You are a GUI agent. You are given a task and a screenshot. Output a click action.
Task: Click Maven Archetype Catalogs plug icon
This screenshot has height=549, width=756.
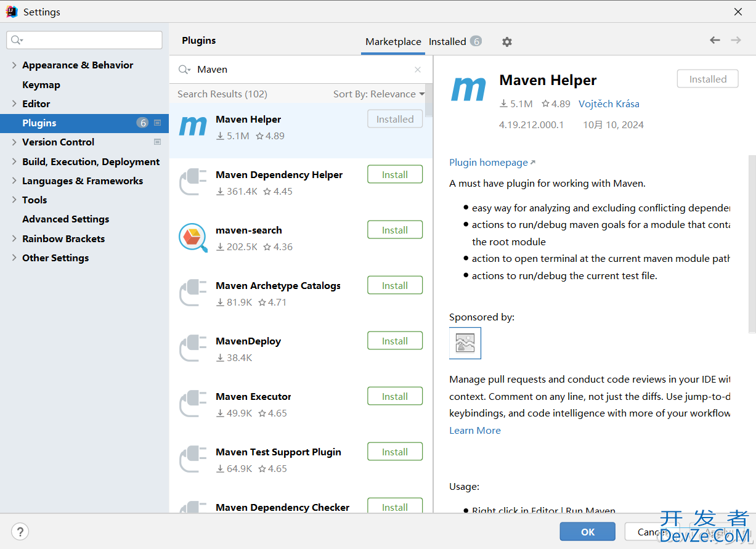pos(193,294)
